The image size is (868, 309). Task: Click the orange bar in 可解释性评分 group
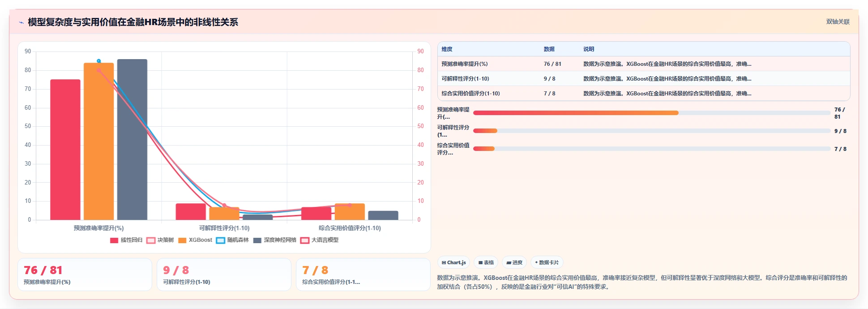pyautogui.click(x=224, y=214)
